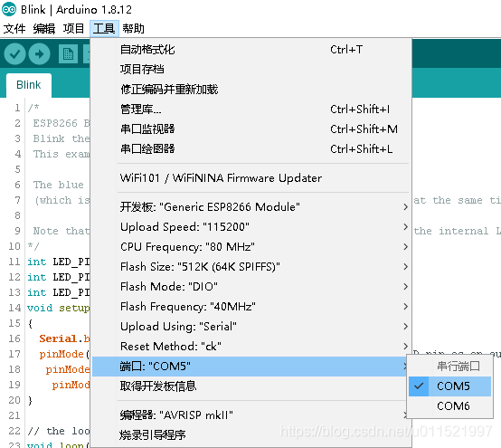Expand 开发板 Generic ESP8266 Module submenu
501x448 pixels.
[x=251, y=207]
